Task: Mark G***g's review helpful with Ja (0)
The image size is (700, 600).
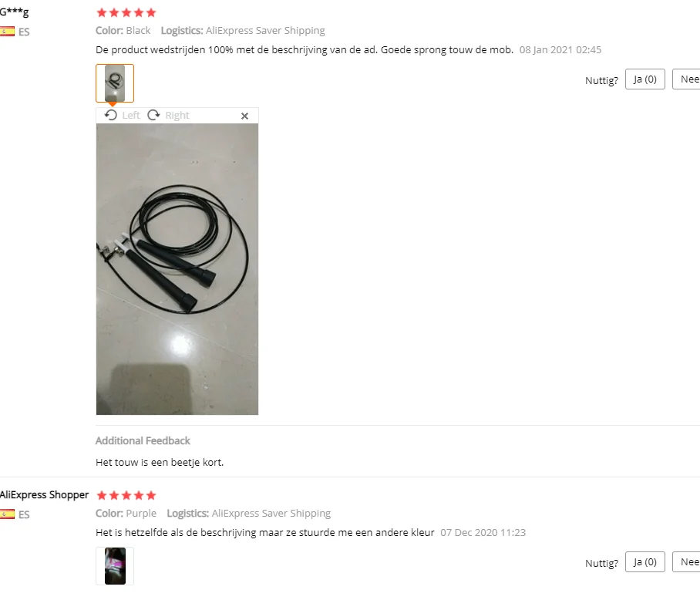Action: [x=645, y=79]
